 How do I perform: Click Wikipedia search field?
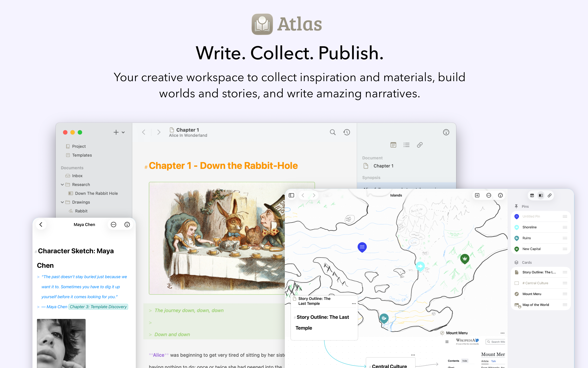(496, 342)
